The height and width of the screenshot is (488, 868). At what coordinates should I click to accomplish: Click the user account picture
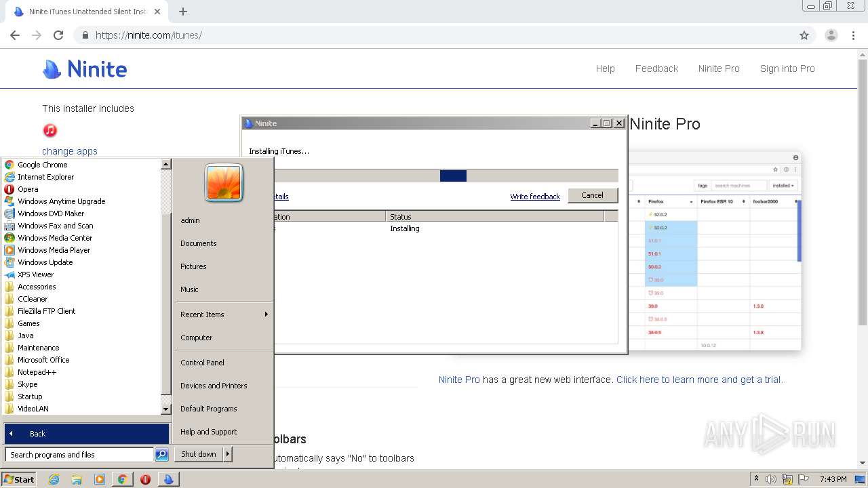click(224, 183)
